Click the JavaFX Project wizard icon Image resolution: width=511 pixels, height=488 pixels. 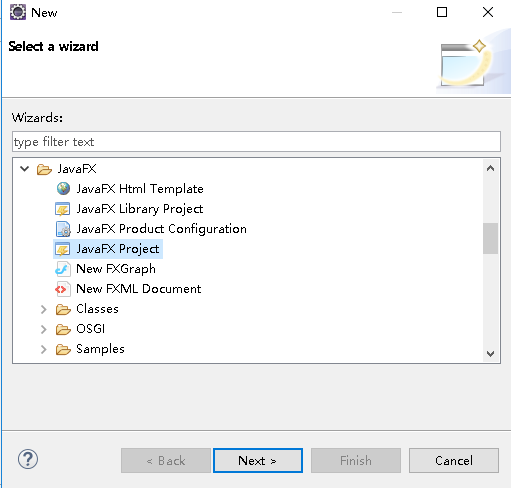click(62, 249)
